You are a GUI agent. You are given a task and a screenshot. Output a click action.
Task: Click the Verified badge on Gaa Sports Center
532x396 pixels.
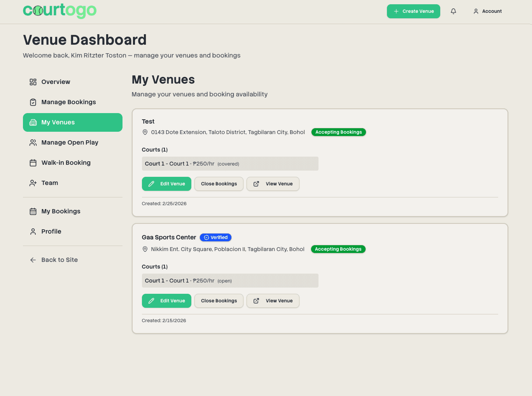pyautogui.click(x=215, y=237)
